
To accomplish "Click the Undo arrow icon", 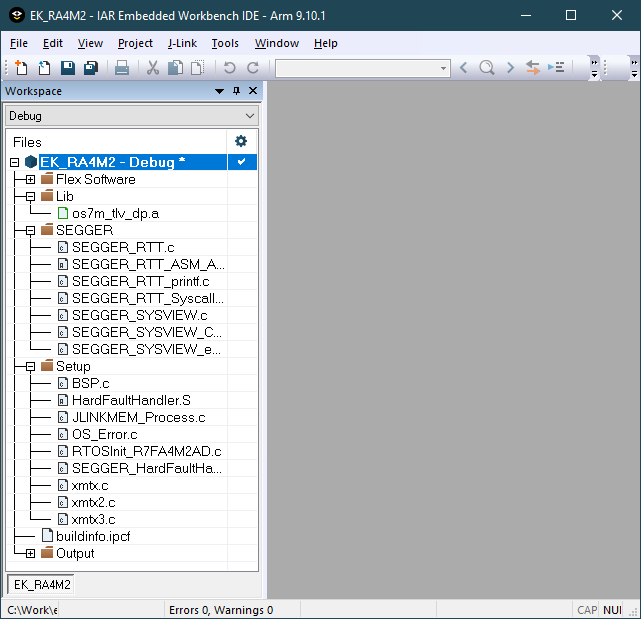I will [x=229, y=68].
